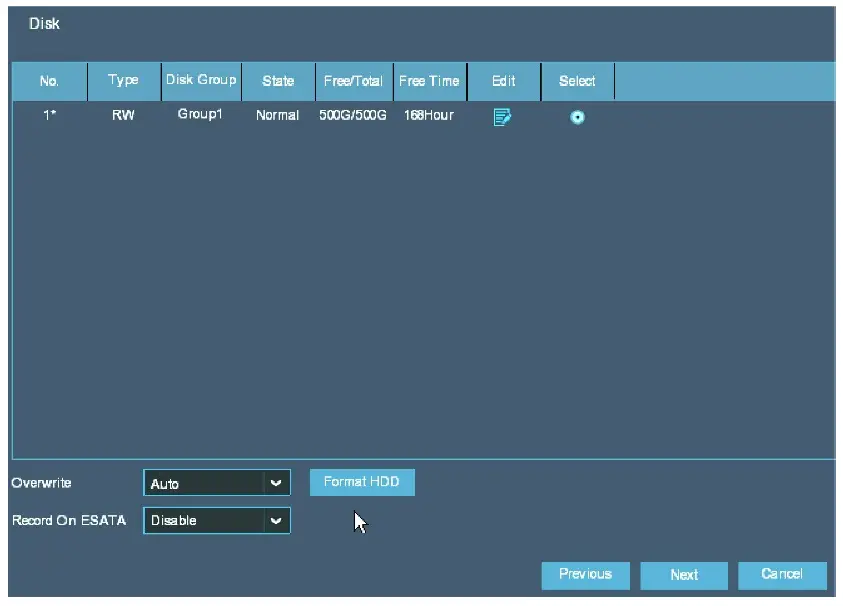The image size is (843, 606).
Task: Click the State column header
Action: [x=278, y=81]
